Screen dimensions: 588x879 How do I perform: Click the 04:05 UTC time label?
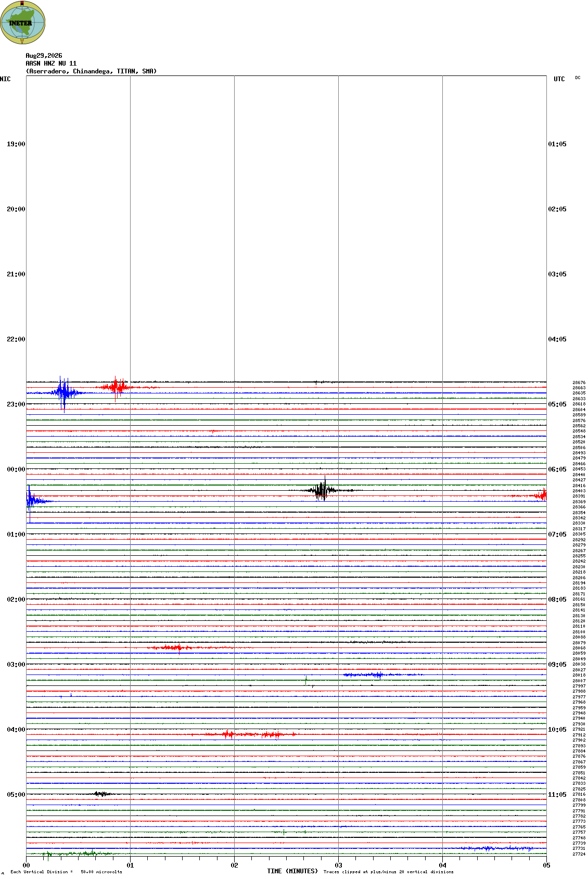557,339
